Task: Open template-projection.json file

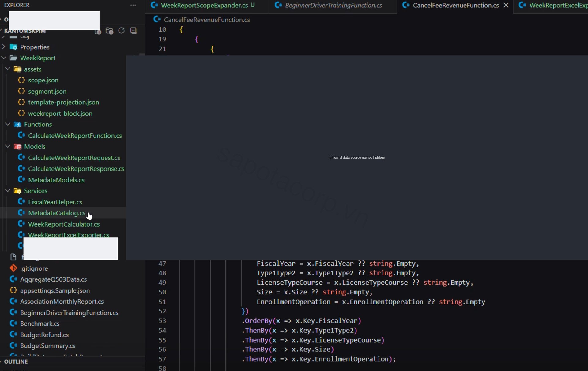Action: coord(63,102)
